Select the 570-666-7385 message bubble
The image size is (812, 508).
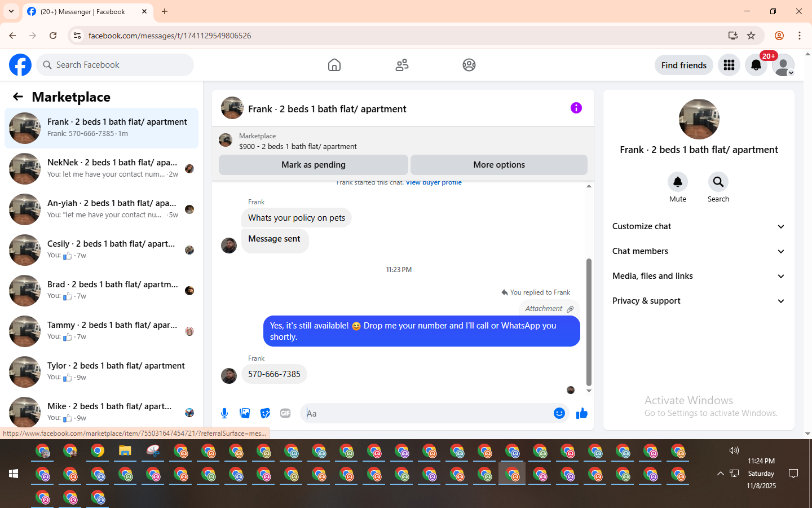pos(274,374)
